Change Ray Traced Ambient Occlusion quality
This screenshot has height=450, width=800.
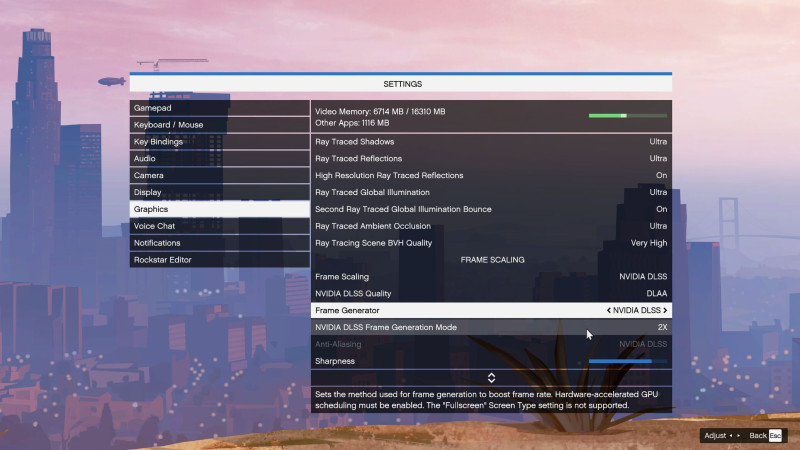[491, 226]
